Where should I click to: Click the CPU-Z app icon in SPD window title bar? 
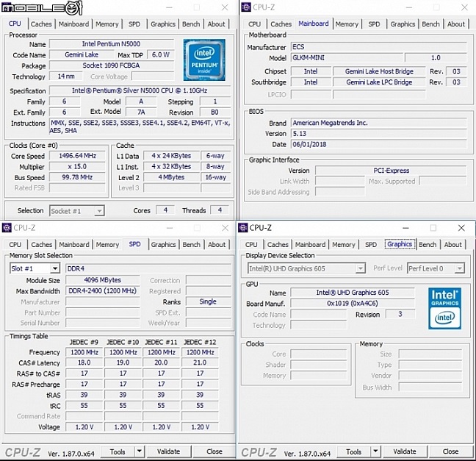click(7, 227)
